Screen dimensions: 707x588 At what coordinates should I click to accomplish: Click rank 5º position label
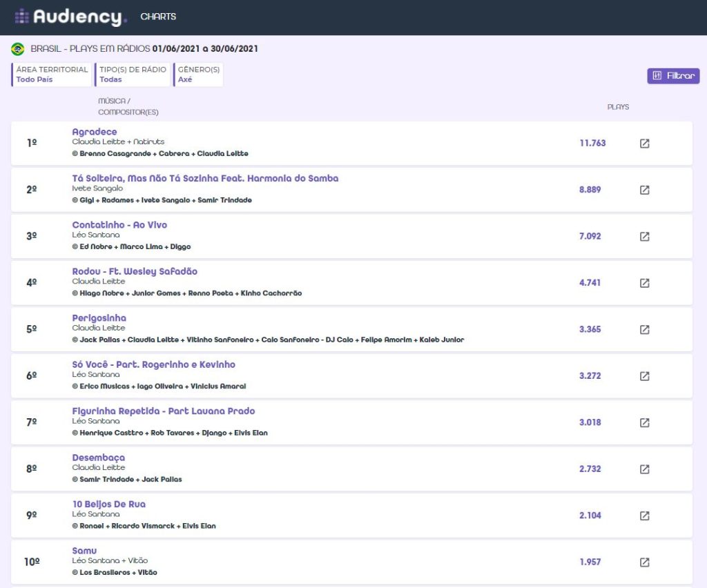click(32, 329)
